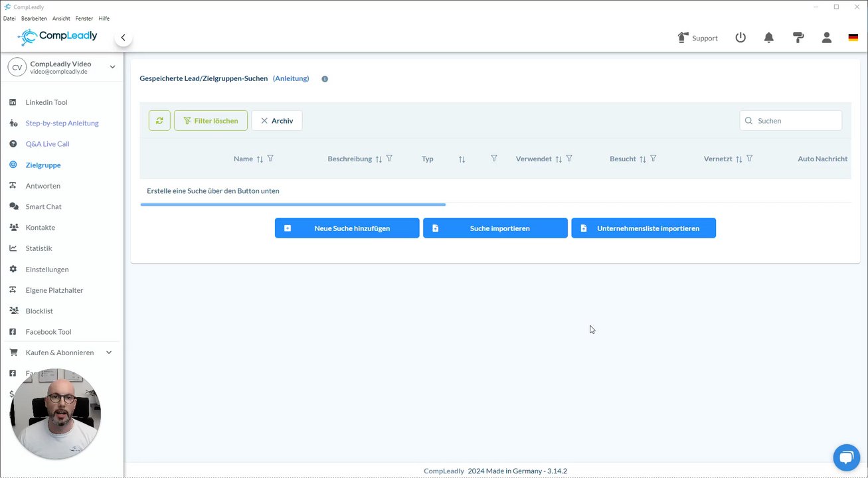868x478 pixels.
Task: Open the Fenster menu
Action: tap(84, 19)
